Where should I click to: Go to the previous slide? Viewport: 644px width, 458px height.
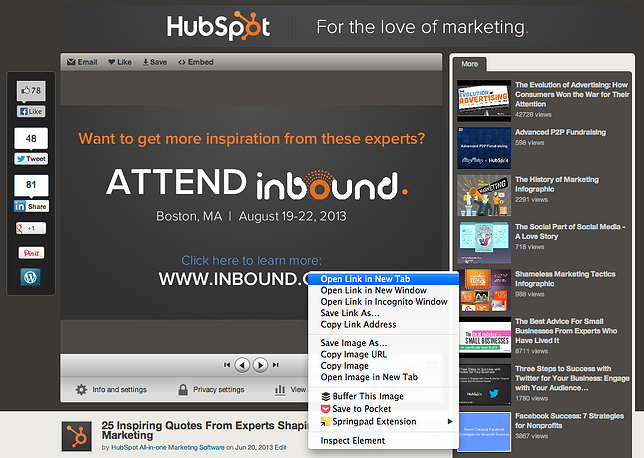[242, 365]
